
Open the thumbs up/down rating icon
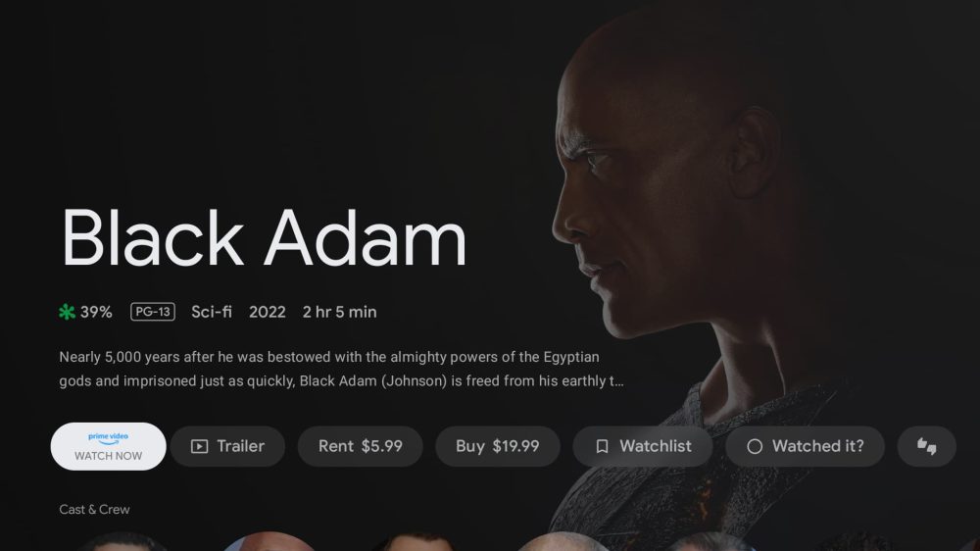click(926, 446)
